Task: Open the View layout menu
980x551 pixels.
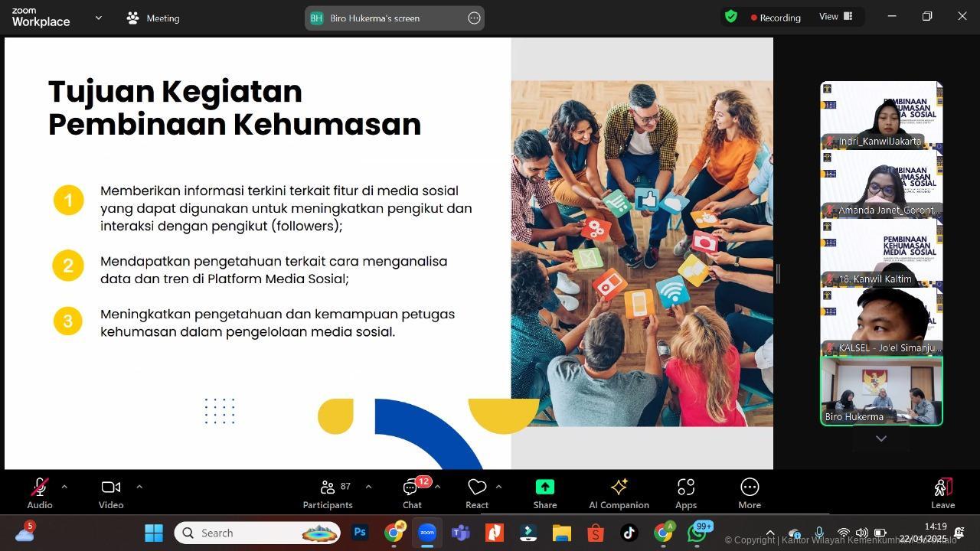Action: [x=835, y=17]
